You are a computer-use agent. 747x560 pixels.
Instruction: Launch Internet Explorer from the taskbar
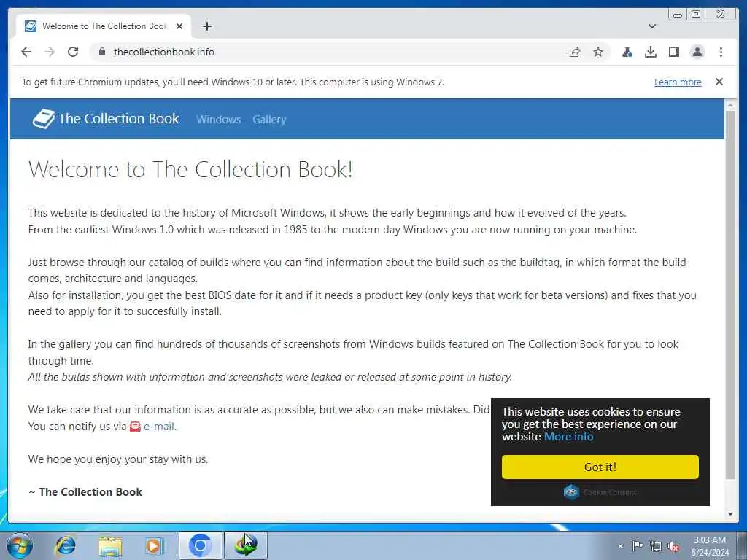(65, 545)
